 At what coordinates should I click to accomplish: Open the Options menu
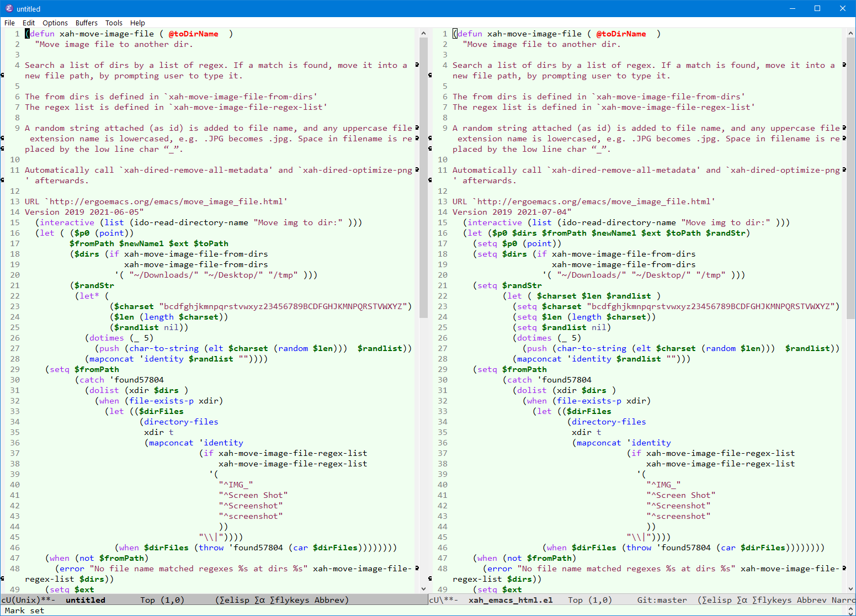(55, 23)
